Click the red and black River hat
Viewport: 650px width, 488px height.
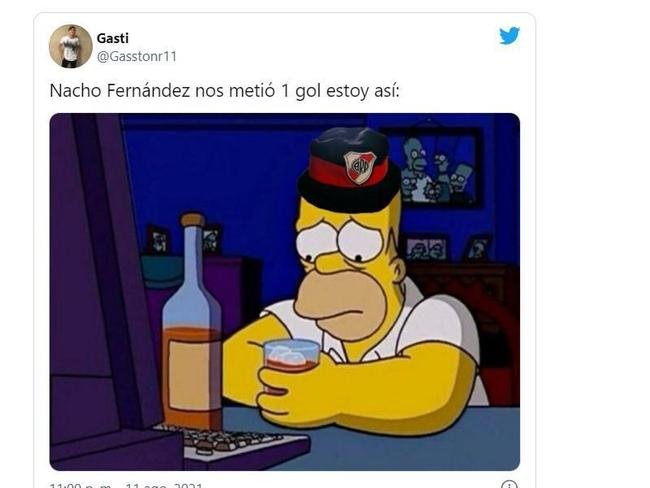coord(349,170)
